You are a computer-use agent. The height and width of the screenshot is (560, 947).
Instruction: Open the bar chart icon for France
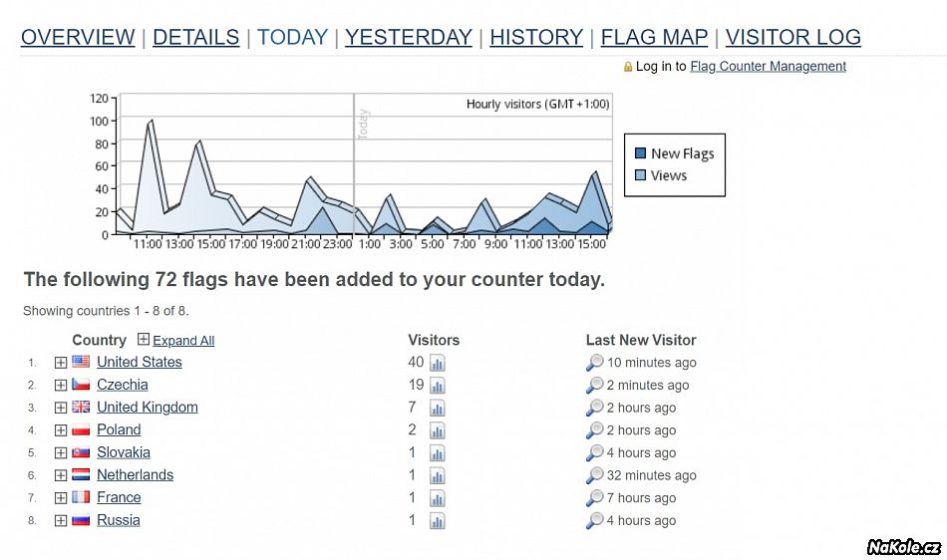coord(437,498)
